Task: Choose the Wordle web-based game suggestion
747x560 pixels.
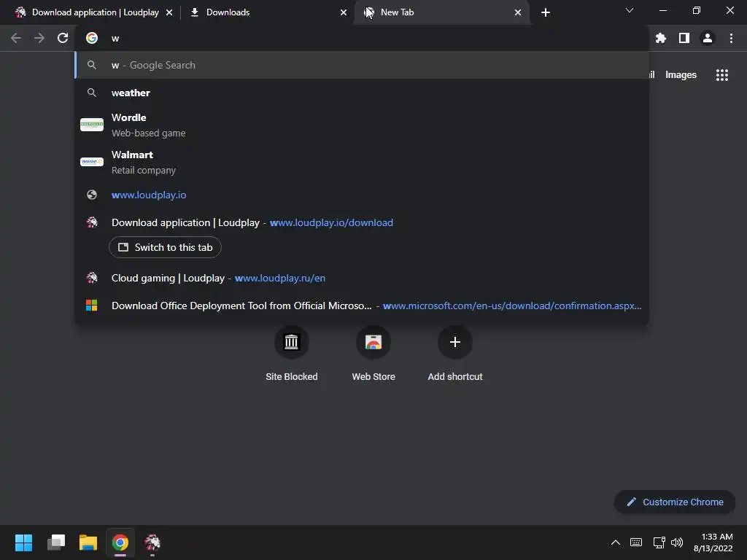Action: click(x=362, y=125)
